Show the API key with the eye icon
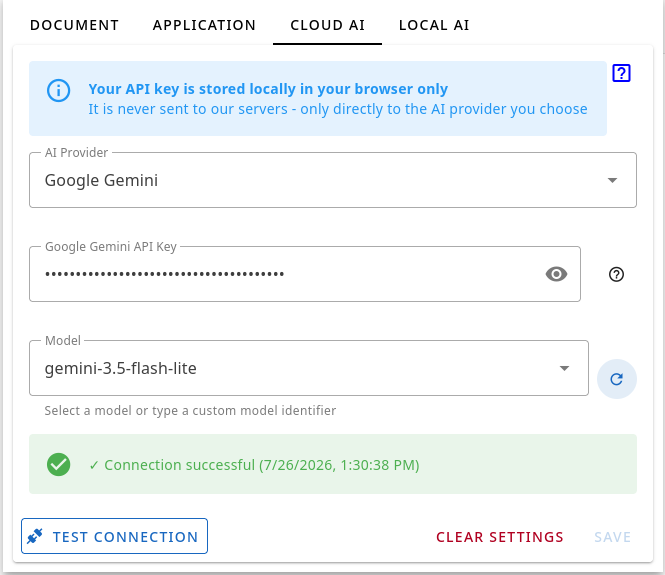Screen dimensions: 665x575 pyautogui.click(x=556, y=274)
